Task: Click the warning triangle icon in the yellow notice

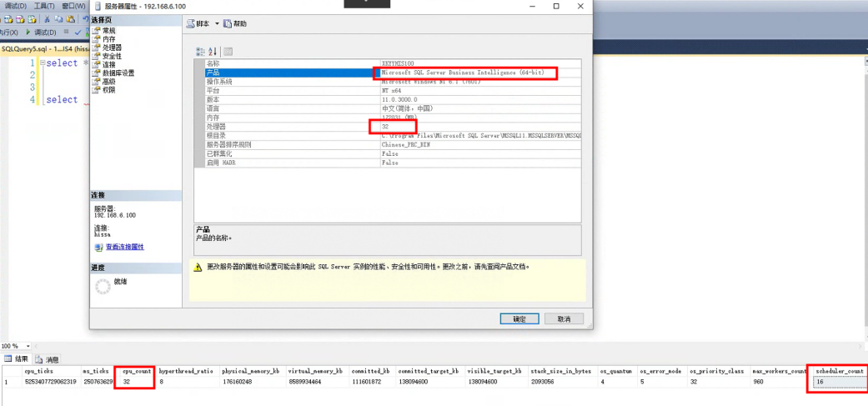Action: (197, 267)
